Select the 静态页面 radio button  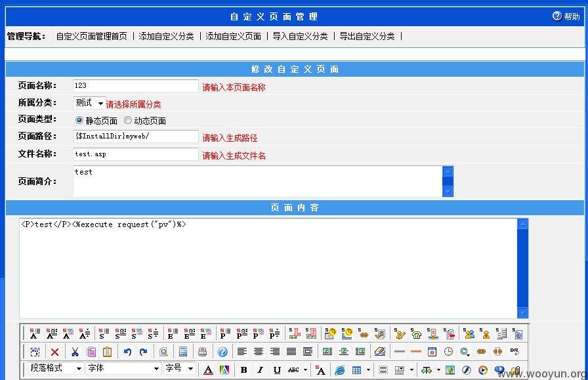79,120
